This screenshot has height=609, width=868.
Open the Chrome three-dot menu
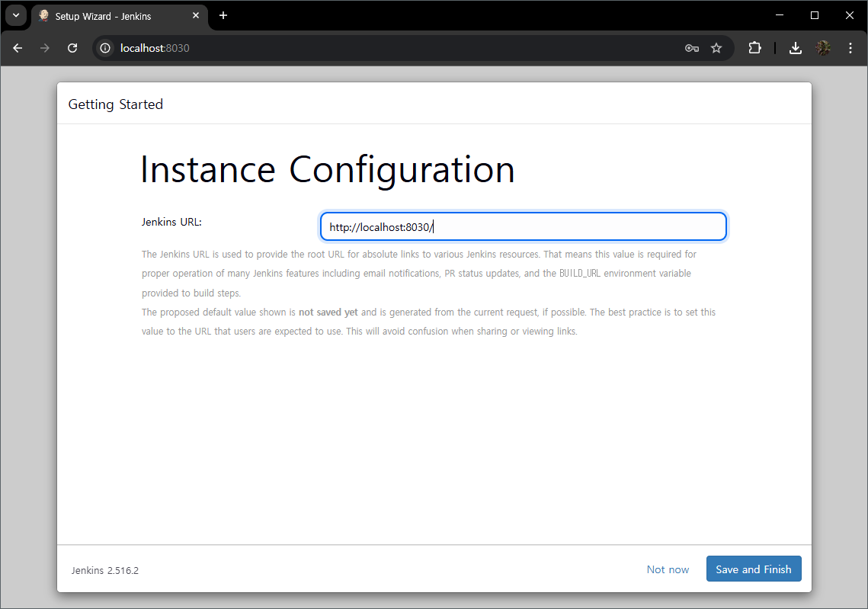click(850, 48)
